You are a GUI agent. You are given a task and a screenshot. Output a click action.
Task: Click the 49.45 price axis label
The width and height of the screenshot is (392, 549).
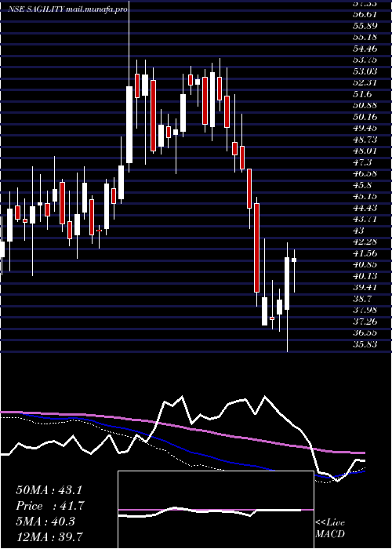(365, 128)
